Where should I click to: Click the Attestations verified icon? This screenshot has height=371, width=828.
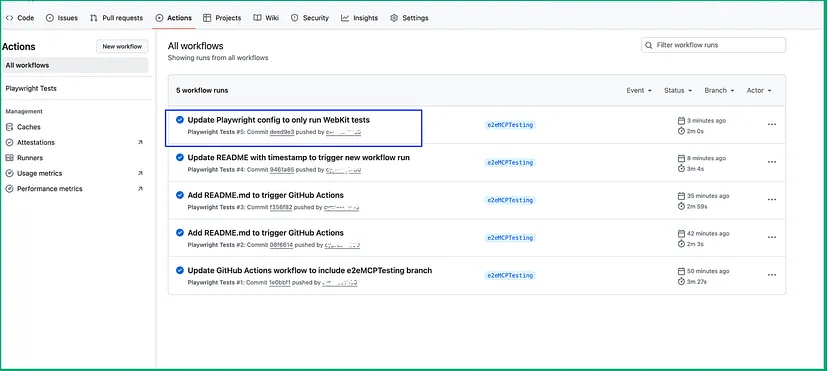click(9, 142)
